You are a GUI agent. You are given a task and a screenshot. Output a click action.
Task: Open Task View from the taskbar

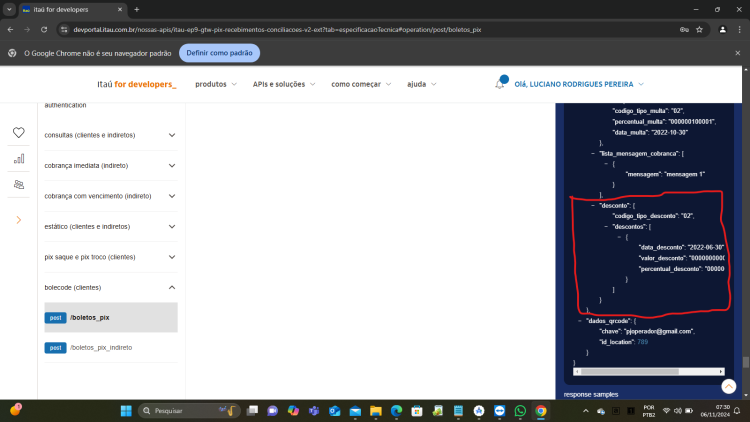click(252, 411)
